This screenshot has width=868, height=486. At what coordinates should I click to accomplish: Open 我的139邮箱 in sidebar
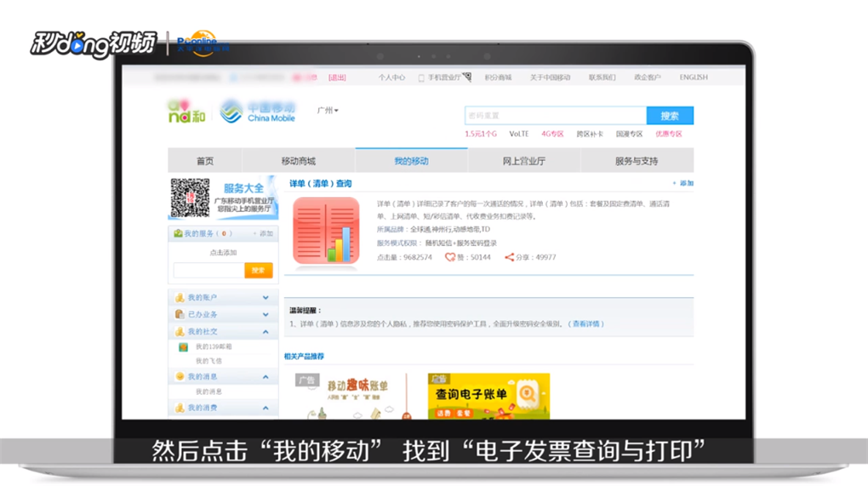click(x=214, y=347)
